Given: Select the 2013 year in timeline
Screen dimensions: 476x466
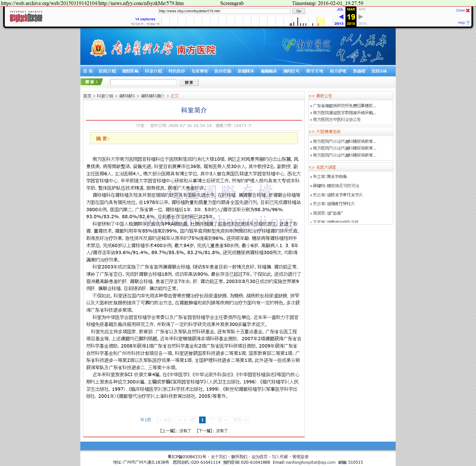Looking at the screenshot, I should pos(339,24).
